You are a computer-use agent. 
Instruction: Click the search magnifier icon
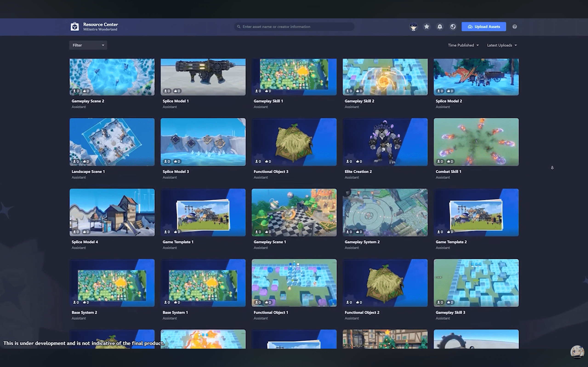pyautogui.click(x=239, y=27)
